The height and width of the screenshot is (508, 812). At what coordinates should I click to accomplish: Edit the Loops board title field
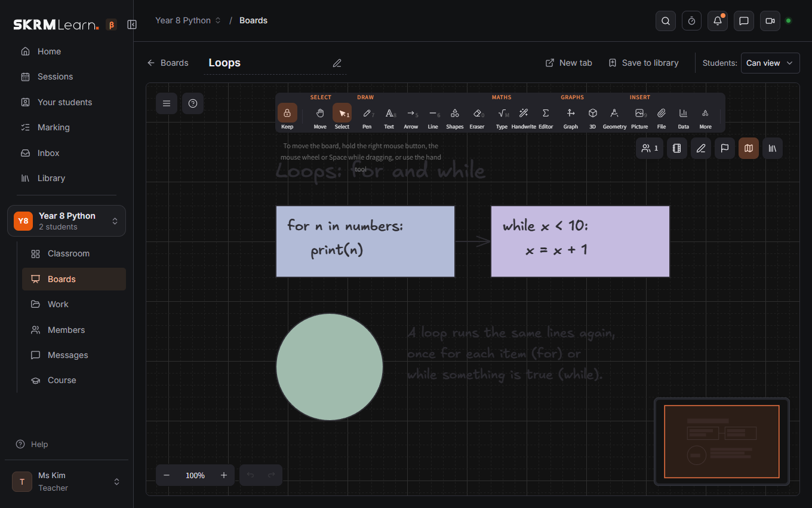[x=275, y=63]
